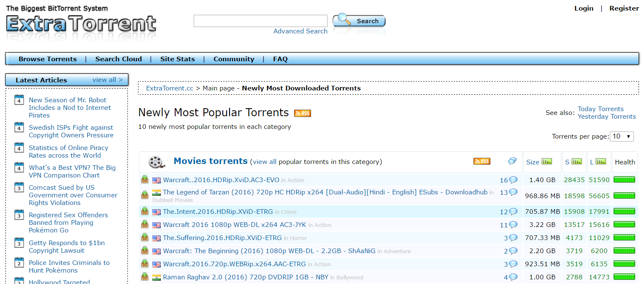This screenshot has width=644, height=284.
Task: Open comments bubble for The.Suffering.2016.HDRip.XViD-ETRG
Action: tap(513, 238)
